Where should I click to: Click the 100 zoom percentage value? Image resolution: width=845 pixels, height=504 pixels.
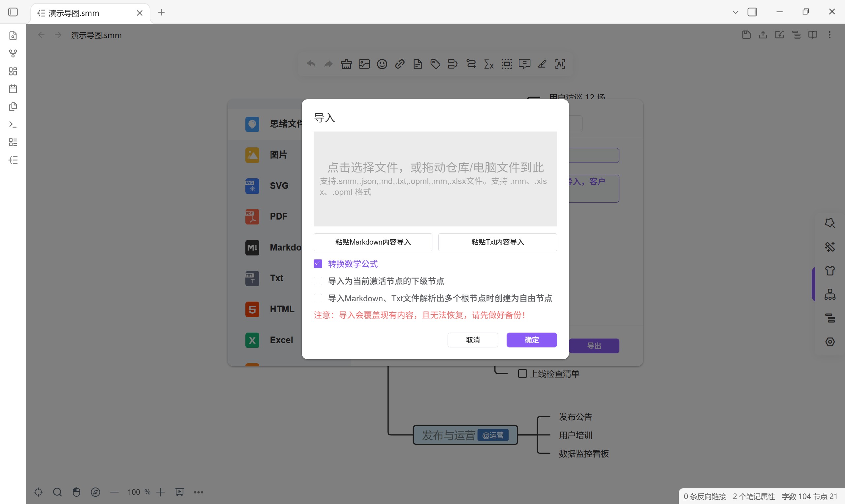click(x=134, y=492)
